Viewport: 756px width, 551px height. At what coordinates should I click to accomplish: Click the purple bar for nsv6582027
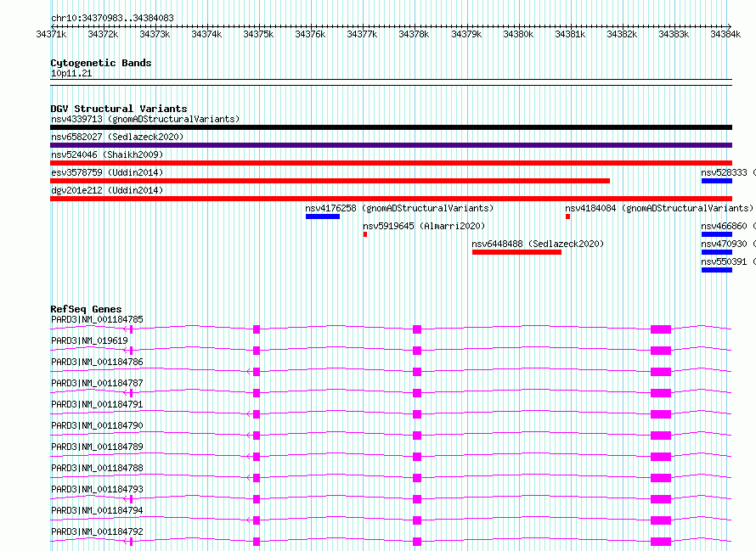click(x=391, y=145)
